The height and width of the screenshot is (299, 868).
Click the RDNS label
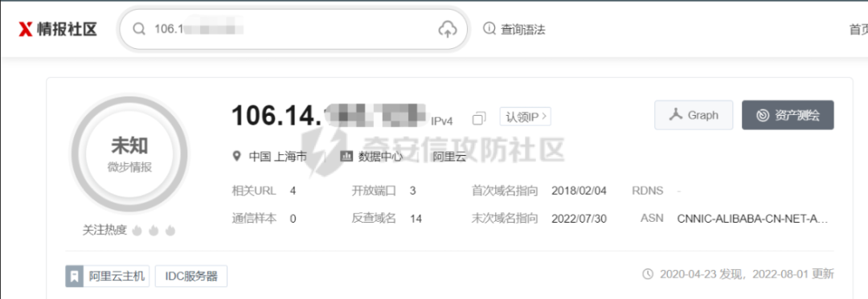[647, 191]
